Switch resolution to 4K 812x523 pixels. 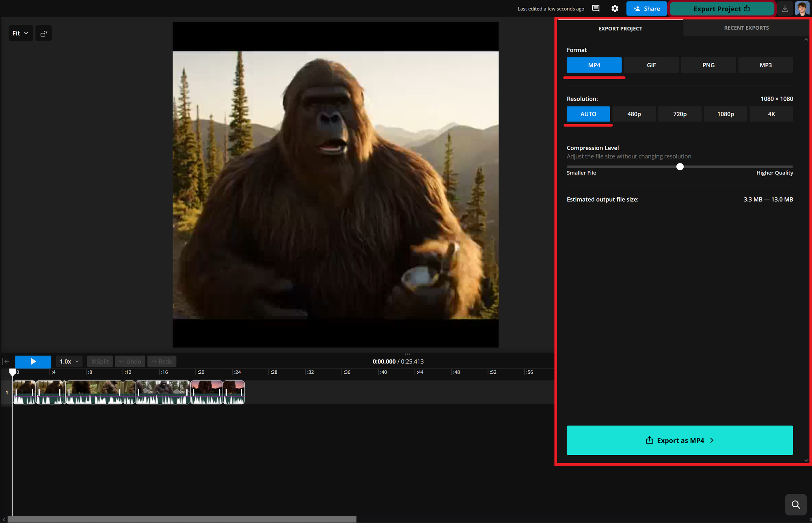(x=771, y=114)
